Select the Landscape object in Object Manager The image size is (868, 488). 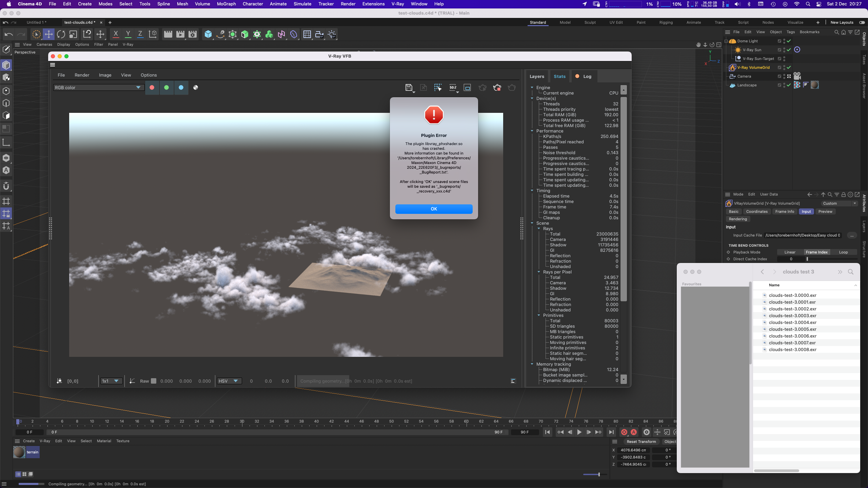click(747, 85)
